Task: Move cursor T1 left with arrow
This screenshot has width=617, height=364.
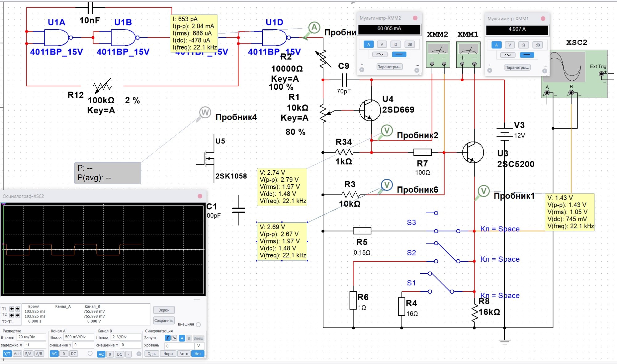Action: coord(12,309)
